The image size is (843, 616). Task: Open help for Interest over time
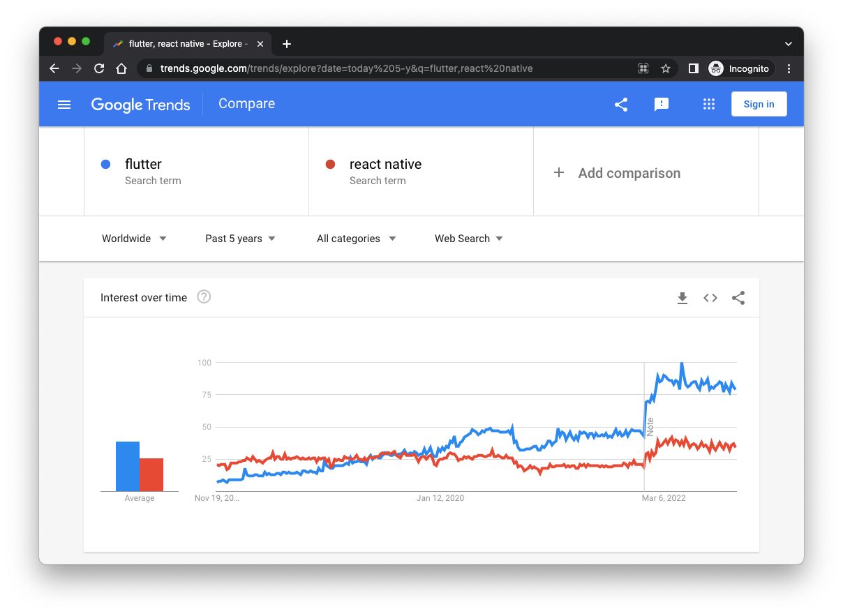(204, 297)
